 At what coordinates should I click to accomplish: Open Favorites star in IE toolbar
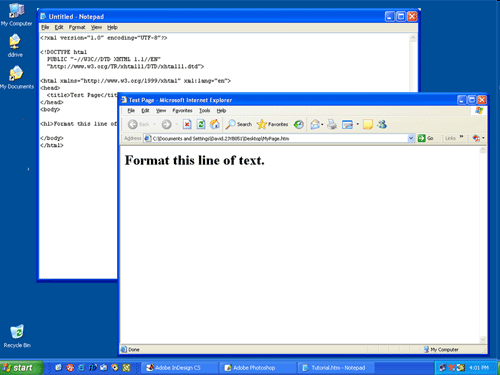coord(272,124)
